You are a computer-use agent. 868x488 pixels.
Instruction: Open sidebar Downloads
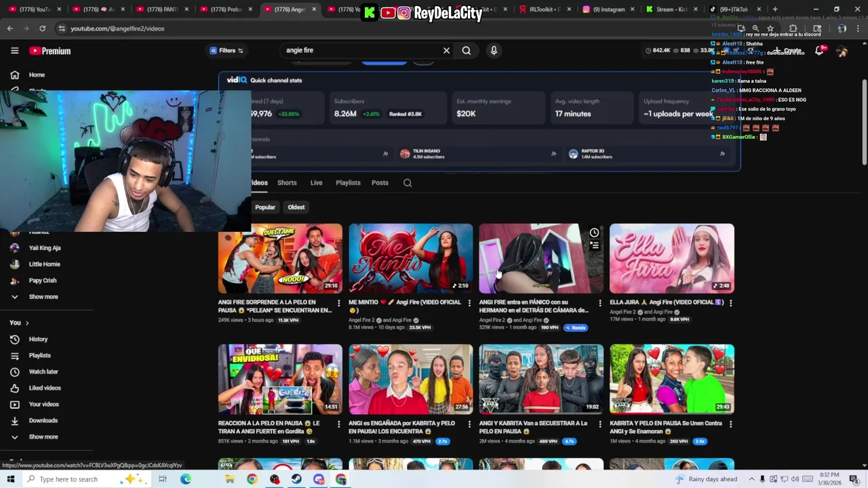pyautogui.click(x=43, y=420)
